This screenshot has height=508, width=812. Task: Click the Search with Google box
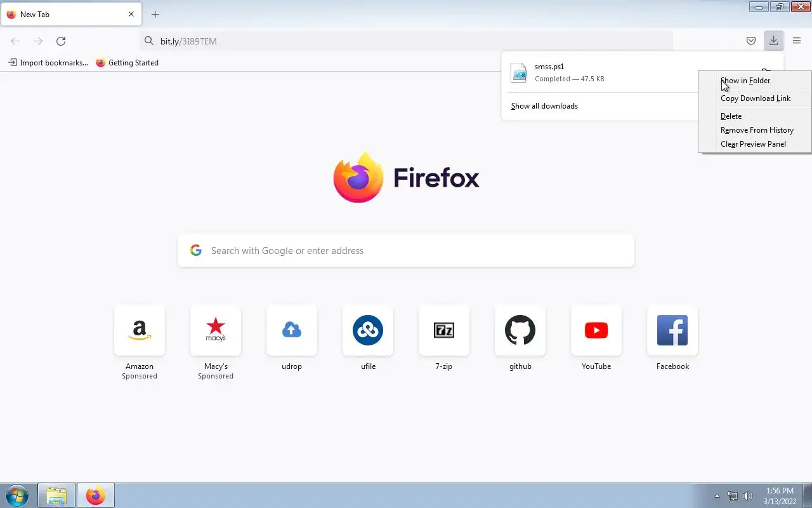tap(406, 251)
